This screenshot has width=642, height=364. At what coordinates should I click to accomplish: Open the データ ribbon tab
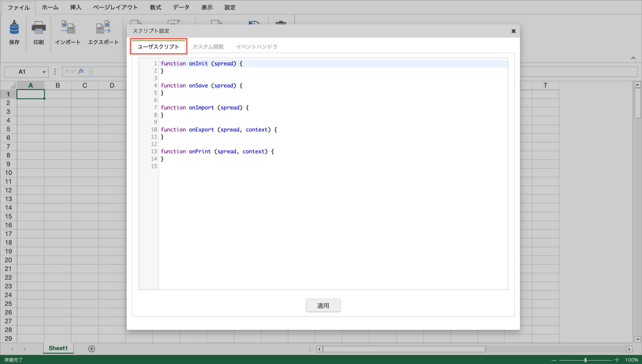tap(181, 7)
